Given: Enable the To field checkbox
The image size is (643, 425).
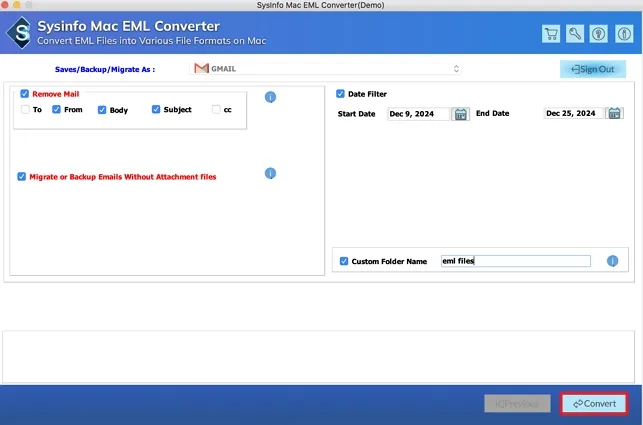Looking at the screenshot, I should [25, 110].
